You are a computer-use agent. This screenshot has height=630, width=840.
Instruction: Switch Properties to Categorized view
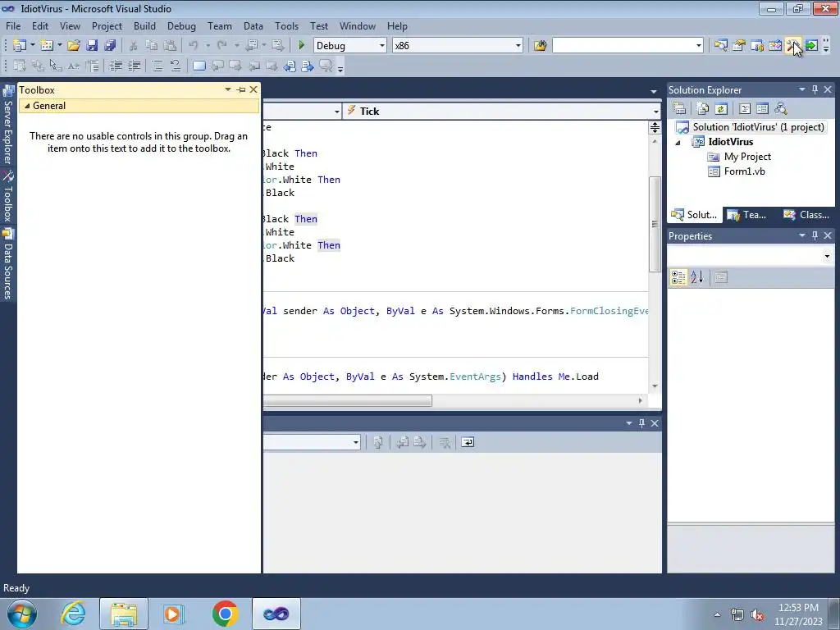point(678,277)
